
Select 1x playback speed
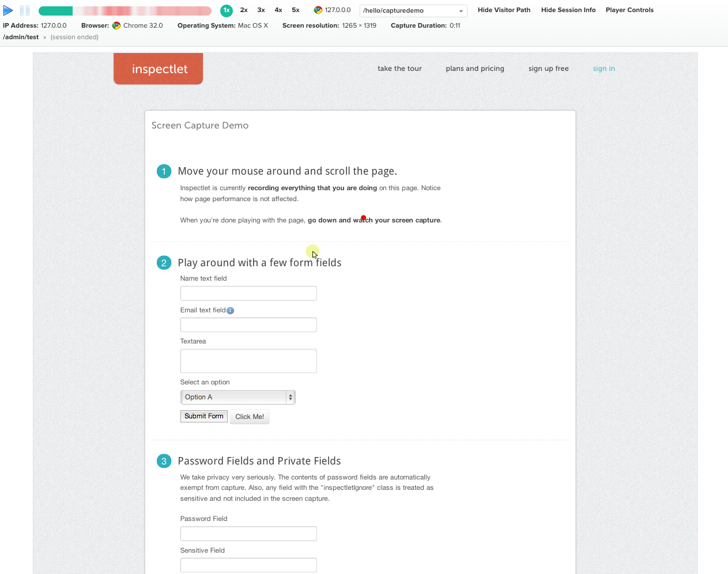click(x=227, y=10)
